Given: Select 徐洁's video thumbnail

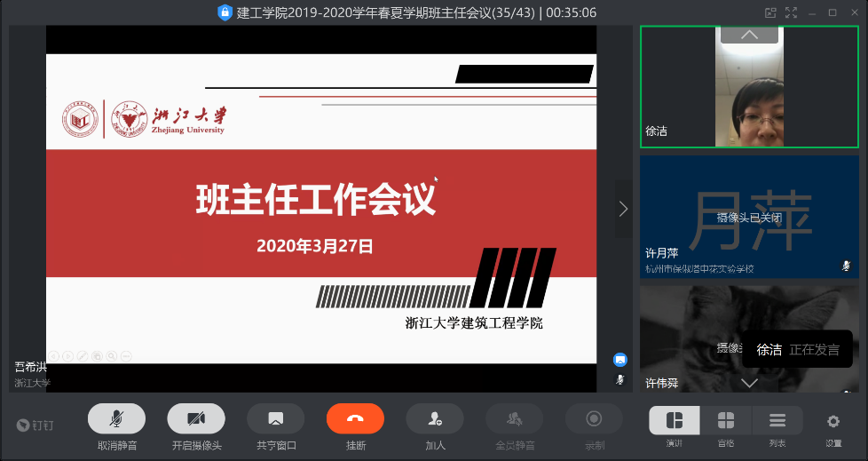Looking at the screenshot, I should pos(749,86).
